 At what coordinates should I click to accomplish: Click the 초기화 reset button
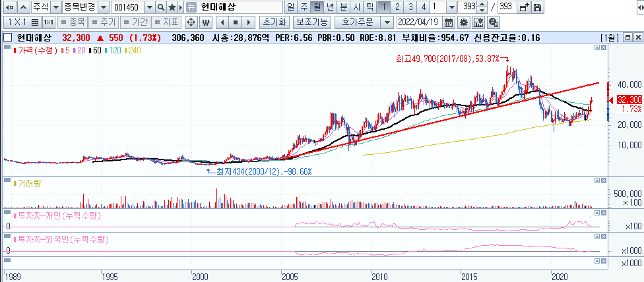pyautogui.click(x=274, y=22)
